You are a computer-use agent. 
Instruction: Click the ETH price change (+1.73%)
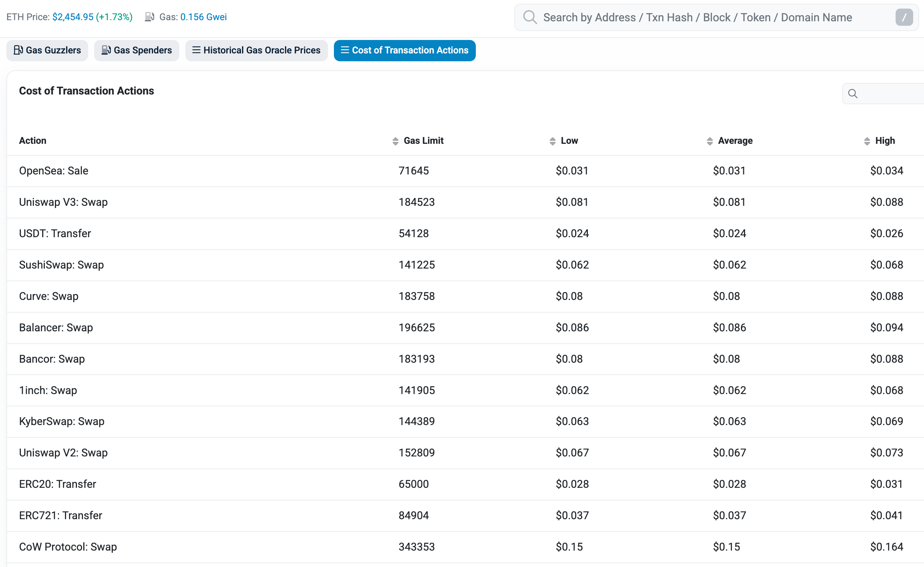pos(114,17)
